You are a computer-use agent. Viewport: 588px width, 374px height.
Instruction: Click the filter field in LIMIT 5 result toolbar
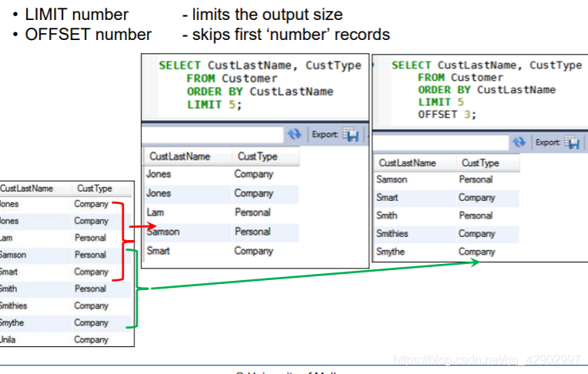(x=212, y=135)
